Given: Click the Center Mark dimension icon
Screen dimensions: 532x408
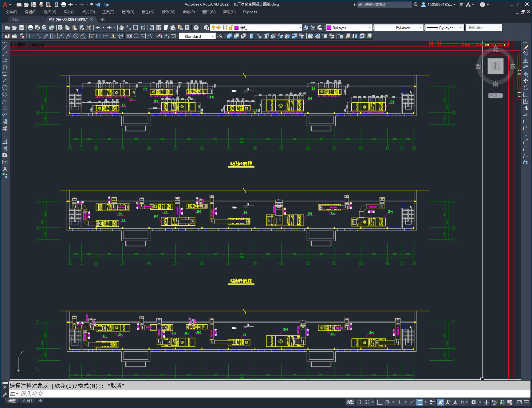Looking at the screenshot, I should 136,36.
